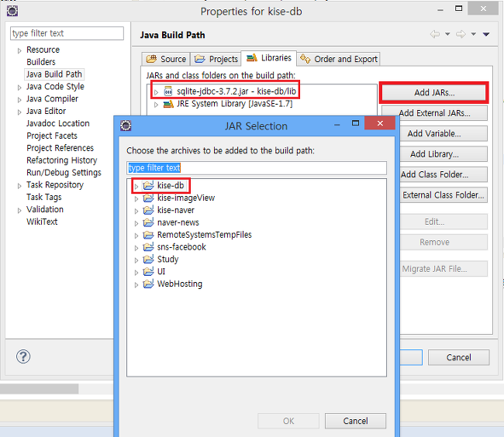The height and width of the screenshot is (437, 504).
Task: Click the horizontal scrollbar below Properties window
Action: click(40, 389)
